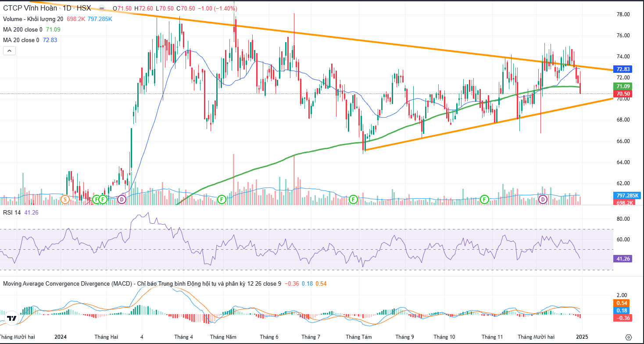Click the CTCP Vĩnh Hoàn symbol title
The image size is (644, 344).
[30, 8]
